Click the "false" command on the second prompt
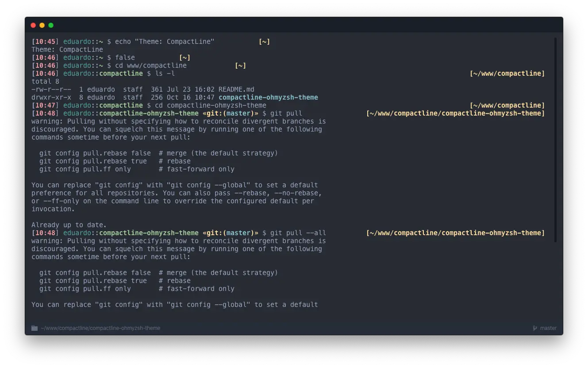Image resolution: width=588 pixels, height=368 pixels. coord(125,58)
